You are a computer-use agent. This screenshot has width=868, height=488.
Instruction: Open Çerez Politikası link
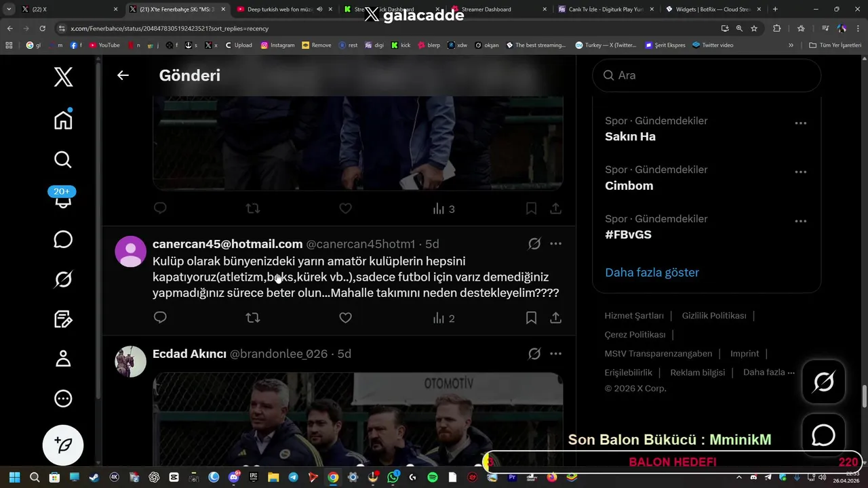coord(635,335)
